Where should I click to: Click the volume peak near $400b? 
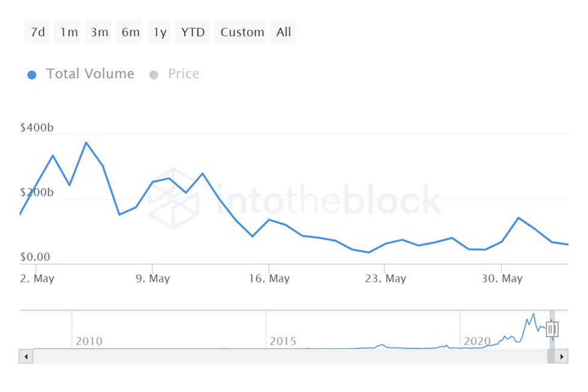pos(86,142)
